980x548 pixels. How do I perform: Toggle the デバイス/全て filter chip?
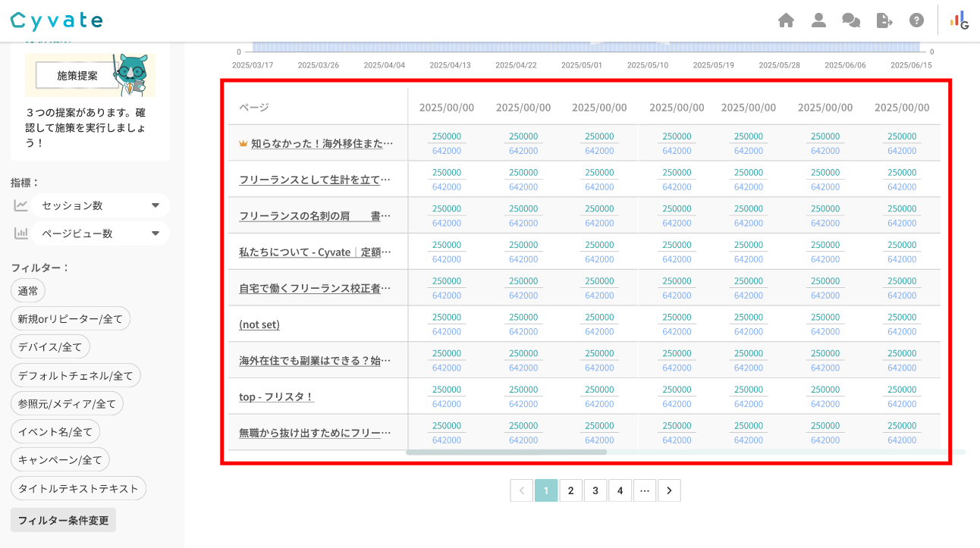click(x=50, y=346)
